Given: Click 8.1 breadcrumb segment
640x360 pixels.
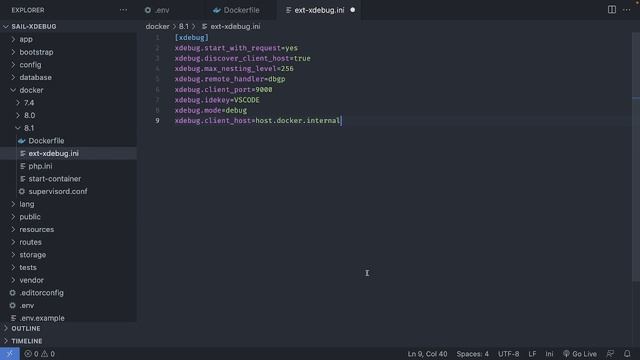Looking at the screenshot, I should click(184, 27).
